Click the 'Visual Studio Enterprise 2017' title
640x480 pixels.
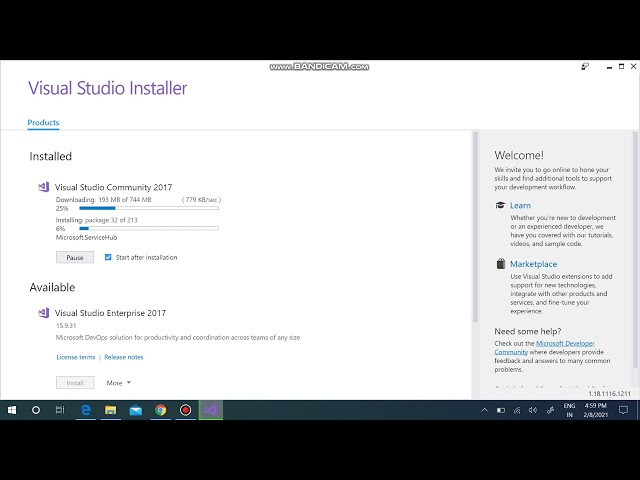coord(110,313)
